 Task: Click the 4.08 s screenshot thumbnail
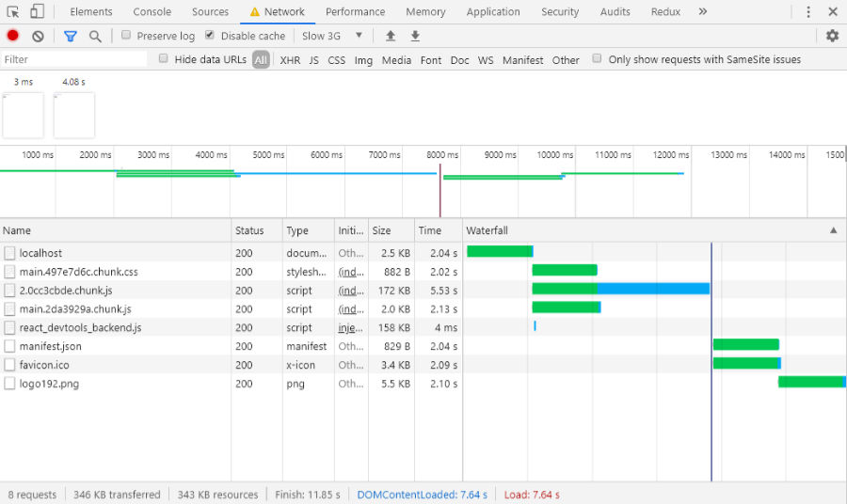click(74, 115)
